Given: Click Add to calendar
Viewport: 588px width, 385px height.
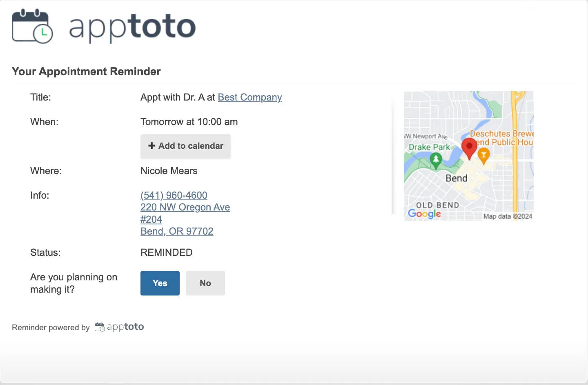Looking at the screenshot, I should (x=185, y=146).
